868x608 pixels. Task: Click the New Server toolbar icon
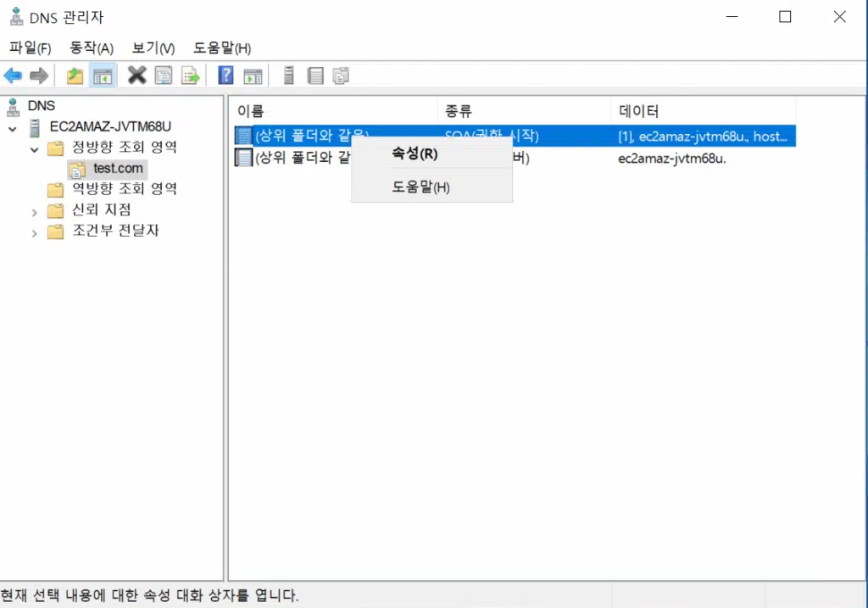click(289, 76)
